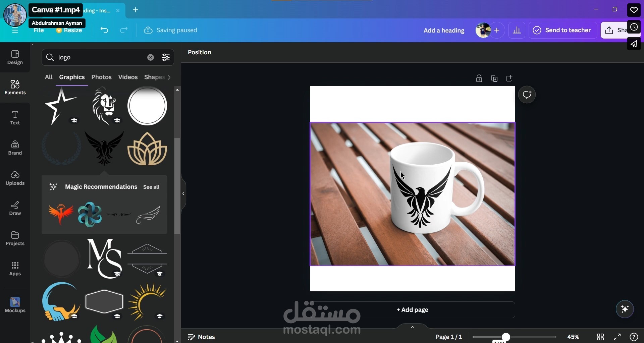Image resolution: width=644 pixels, height=343 pixels.
Task: Click the Redo arrow
Action: click(x=124, y=30)
